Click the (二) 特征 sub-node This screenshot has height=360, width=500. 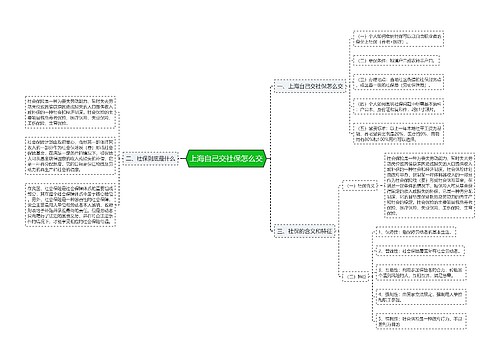click(356, 276)
